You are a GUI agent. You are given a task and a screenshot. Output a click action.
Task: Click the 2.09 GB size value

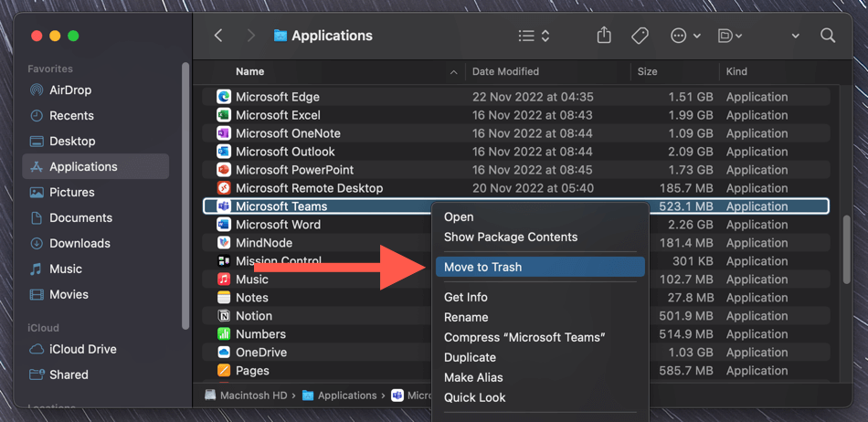[x=691, y=152]
